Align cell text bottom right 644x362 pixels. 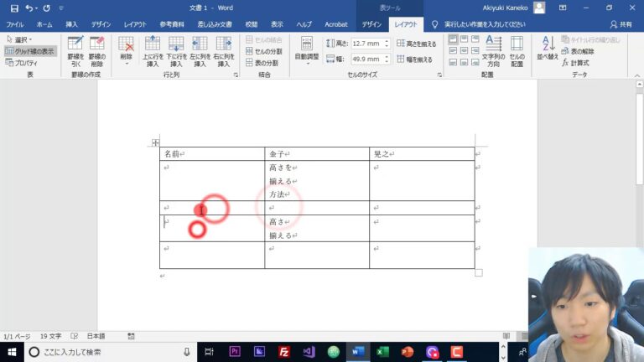click(x=475, y=62)
